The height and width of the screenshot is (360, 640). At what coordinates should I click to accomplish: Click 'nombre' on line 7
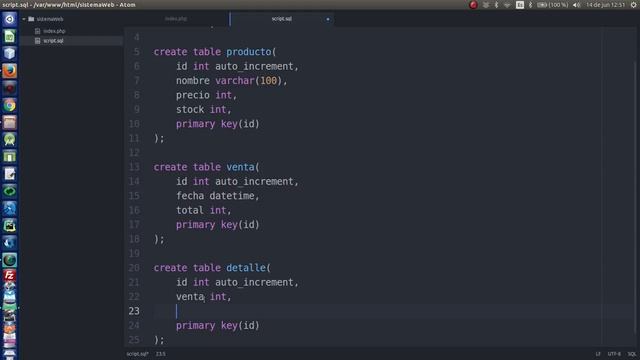(193, 81)
